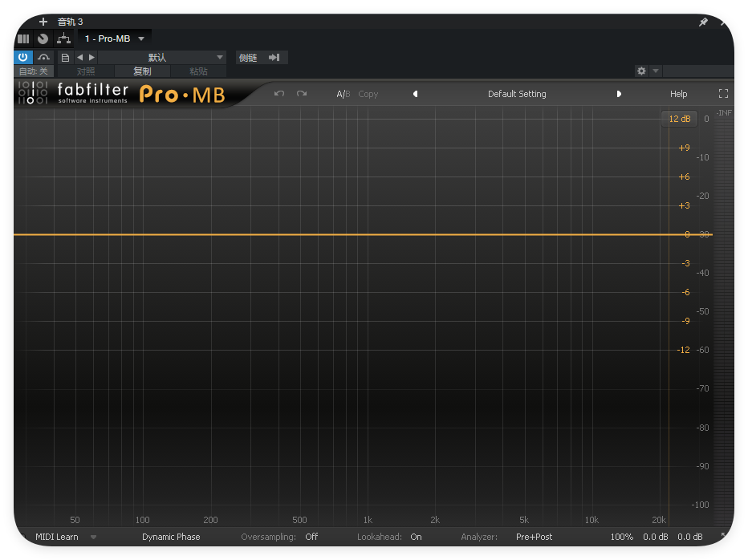Click the 音轨 3 track title

70,22
